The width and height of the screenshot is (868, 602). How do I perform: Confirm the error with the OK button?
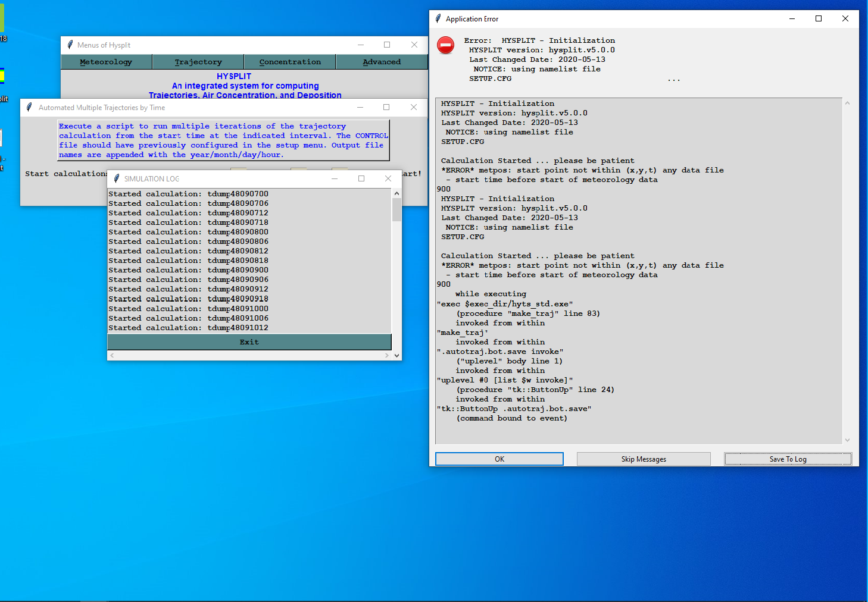[499, 459]
